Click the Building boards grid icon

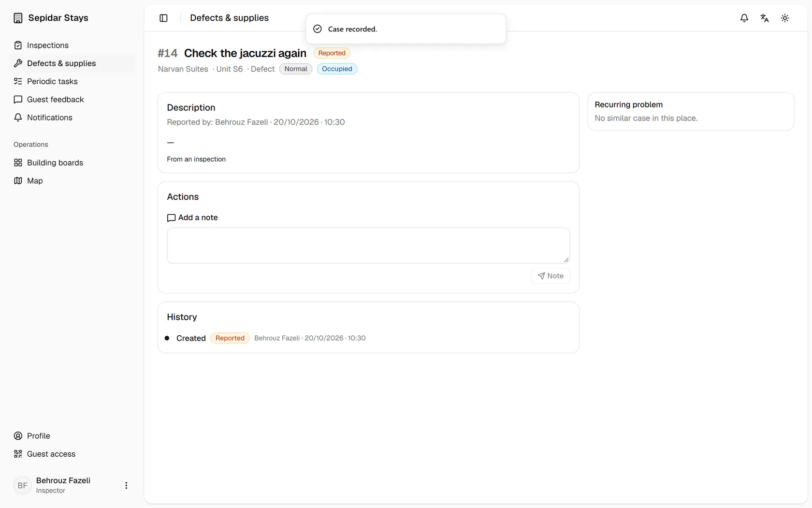click(18, 163)
